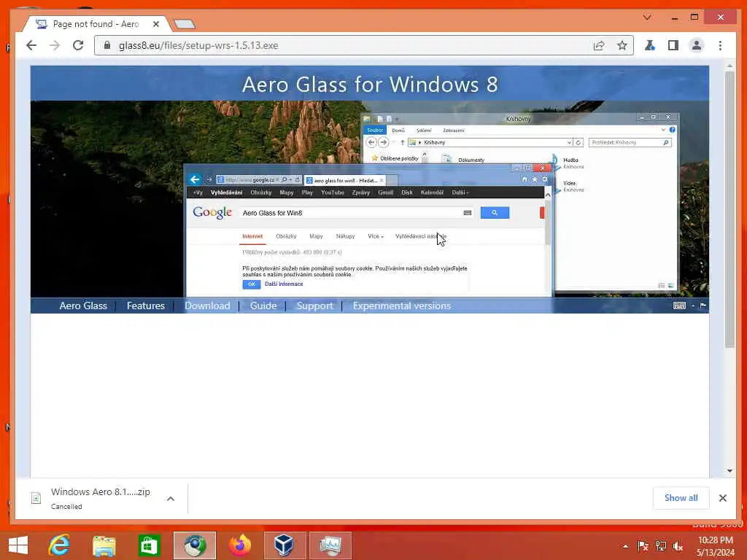Screen dimensions: 747x560
Task: Open the clock showing 10:28 PM
Action: point(715,546)
